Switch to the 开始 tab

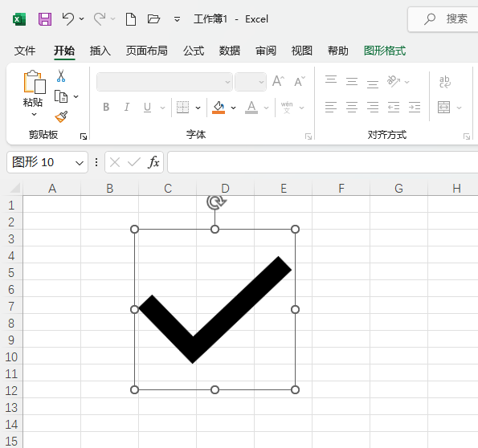(x=64, y=51)
